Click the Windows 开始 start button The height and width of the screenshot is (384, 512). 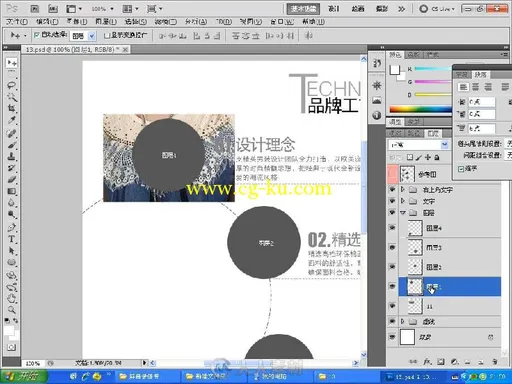point(24,377)
